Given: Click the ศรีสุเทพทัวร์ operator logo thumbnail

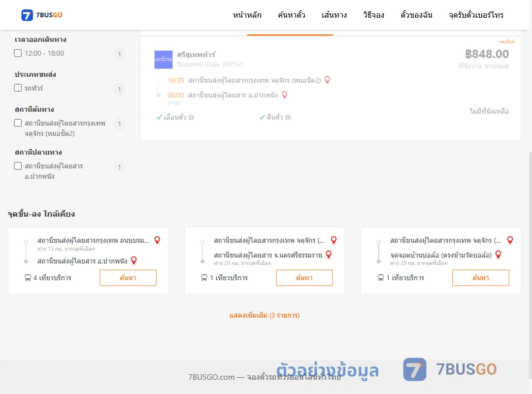Looking at the screenshot, I should click(164, 60).
